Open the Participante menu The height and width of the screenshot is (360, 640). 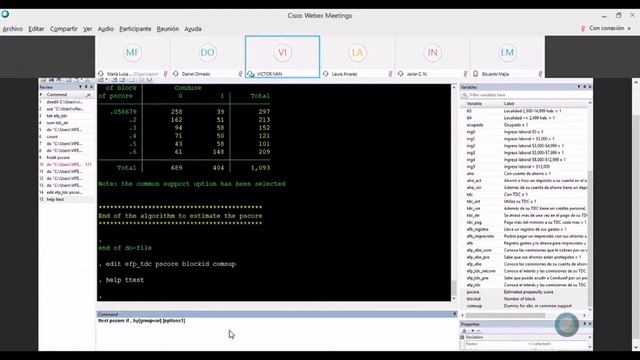(135, 29)
